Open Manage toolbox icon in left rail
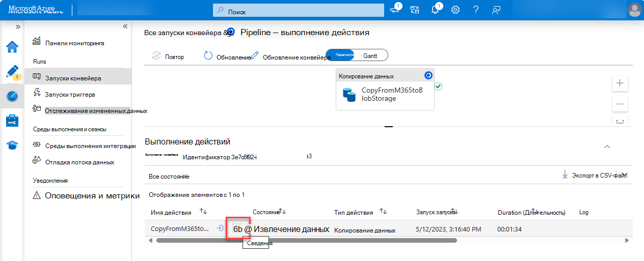The height and width of the screenshot is (261, 644). (x=12, y=121)
